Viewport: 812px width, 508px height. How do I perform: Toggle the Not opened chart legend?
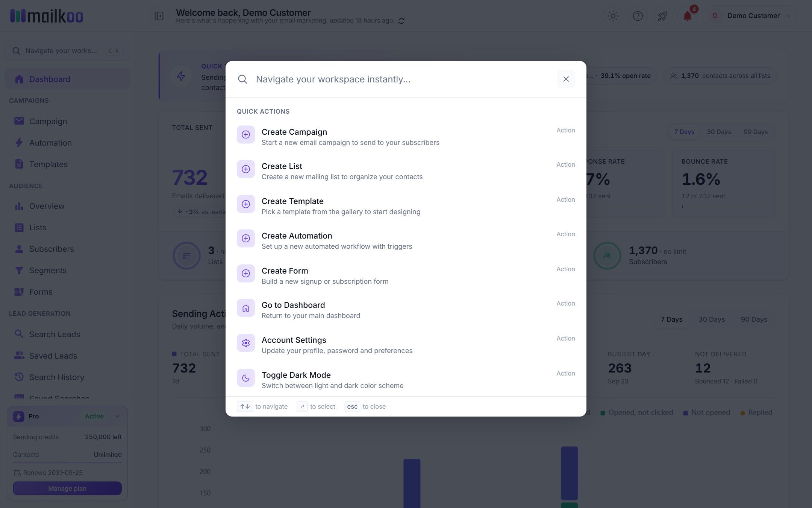[707, 412]
